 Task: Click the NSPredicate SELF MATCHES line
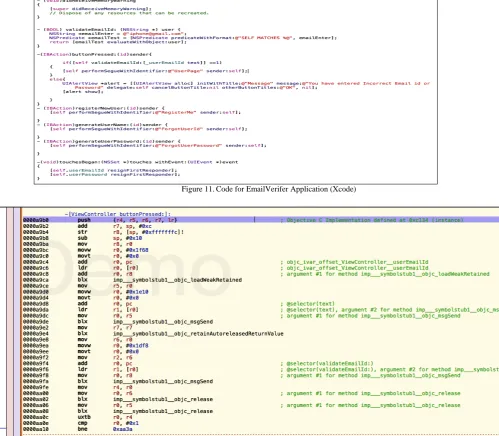pyautogui.click(x=193, y=38)
